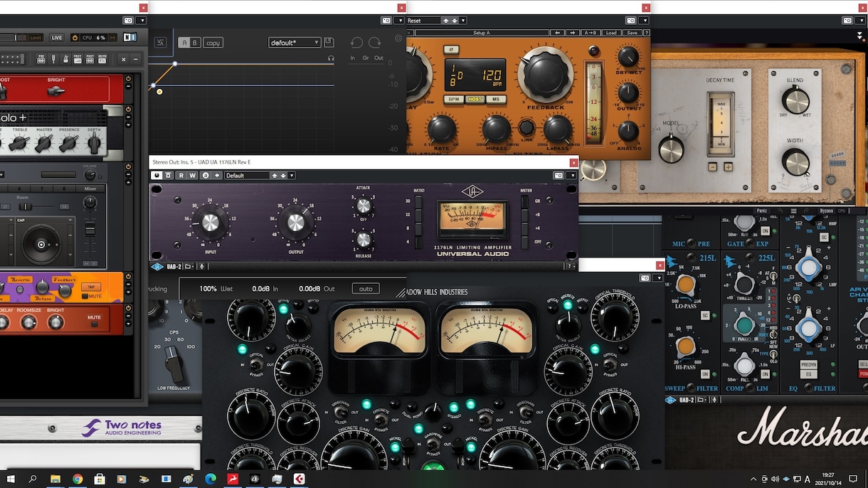Click the phase invert Ø button on delay
The height and width of the screenshot is (488, 868).
(x=451, y=49)
